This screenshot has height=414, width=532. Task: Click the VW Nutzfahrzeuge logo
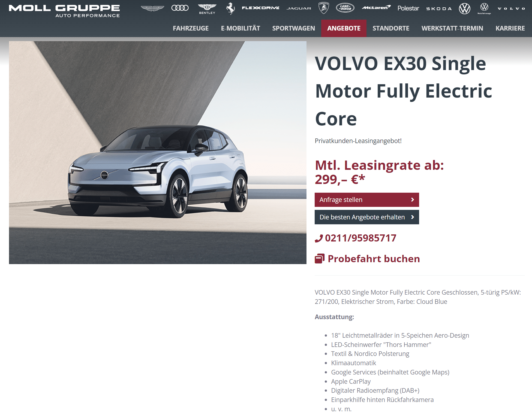point(484,8)
